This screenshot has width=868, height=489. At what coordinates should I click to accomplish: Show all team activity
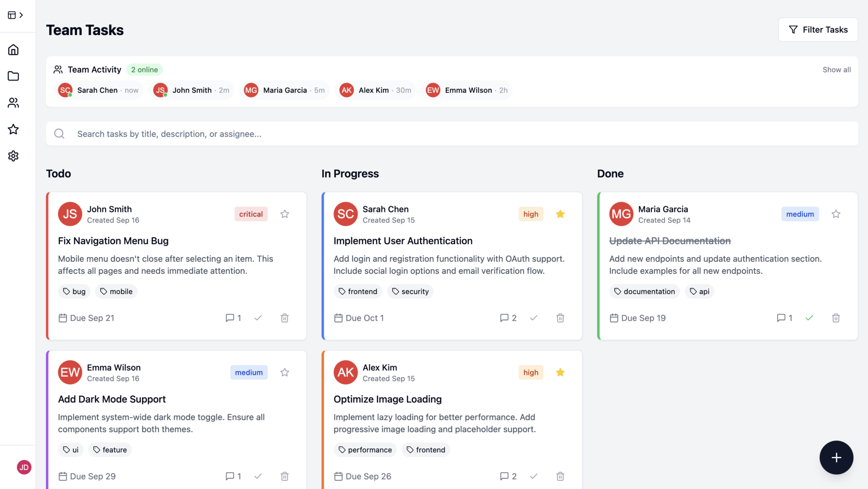point(836,69)
